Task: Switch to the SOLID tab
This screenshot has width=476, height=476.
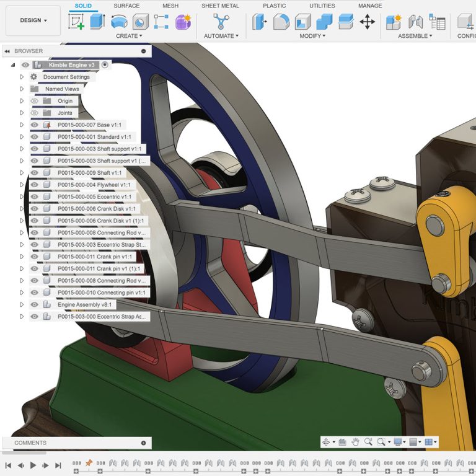Action: pyautogui.click(x=83, y=6)
